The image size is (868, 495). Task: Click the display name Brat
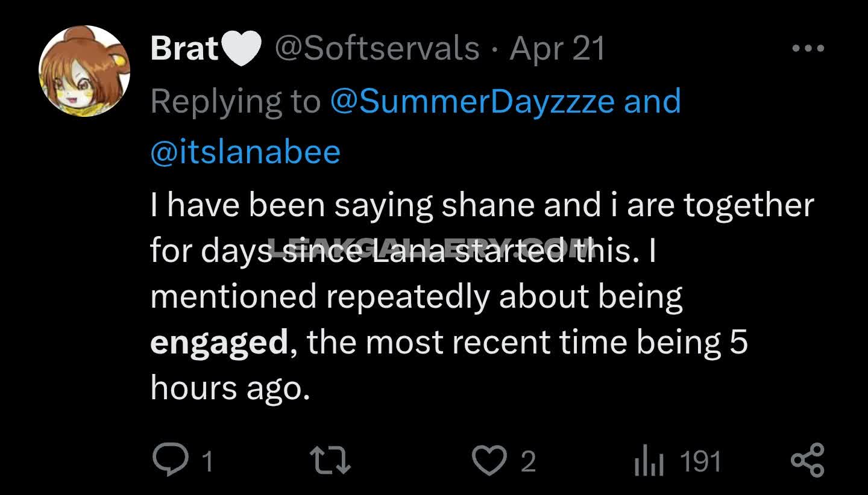[x=183, y=48]
